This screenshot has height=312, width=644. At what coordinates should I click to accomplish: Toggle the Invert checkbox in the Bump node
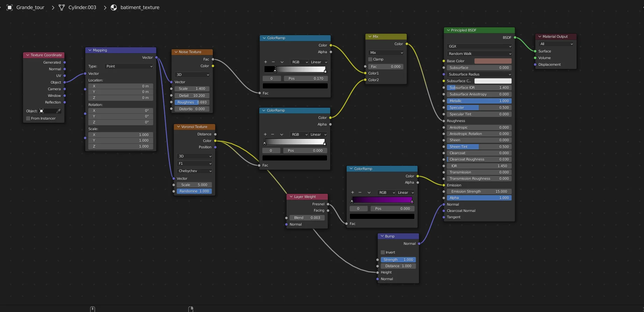tap(383, 252)
